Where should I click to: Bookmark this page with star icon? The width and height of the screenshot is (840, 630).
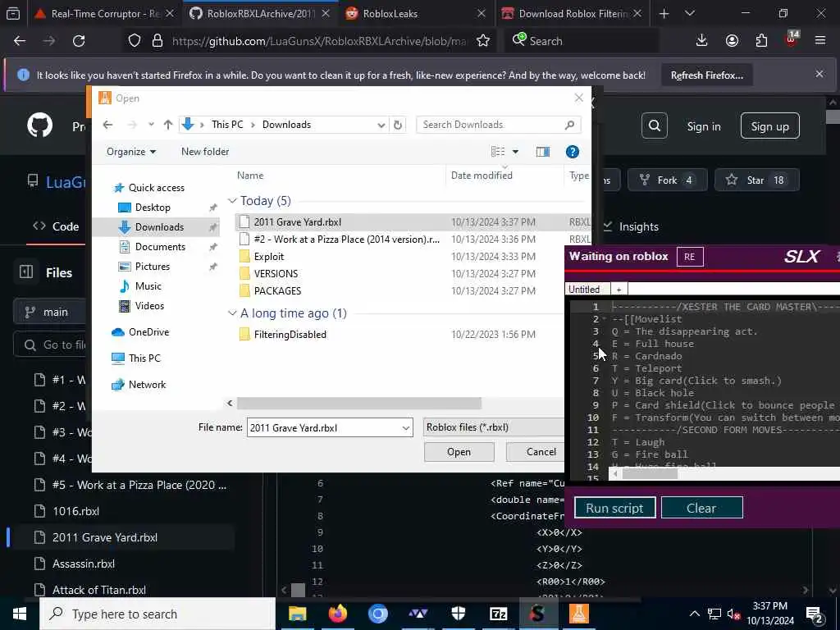[x=483, y=41]
